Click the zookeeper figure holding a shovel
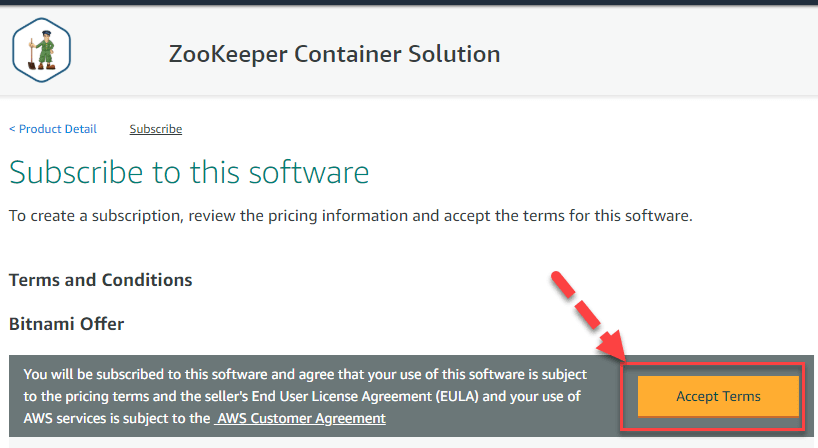This screenshot has height=448, width=818. coord(42,54)
